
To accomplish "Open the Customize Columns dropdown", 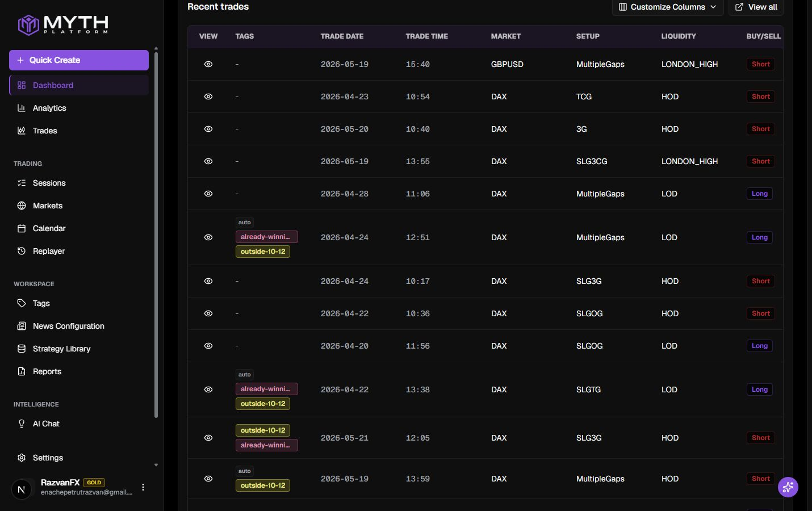I will 668,7.
